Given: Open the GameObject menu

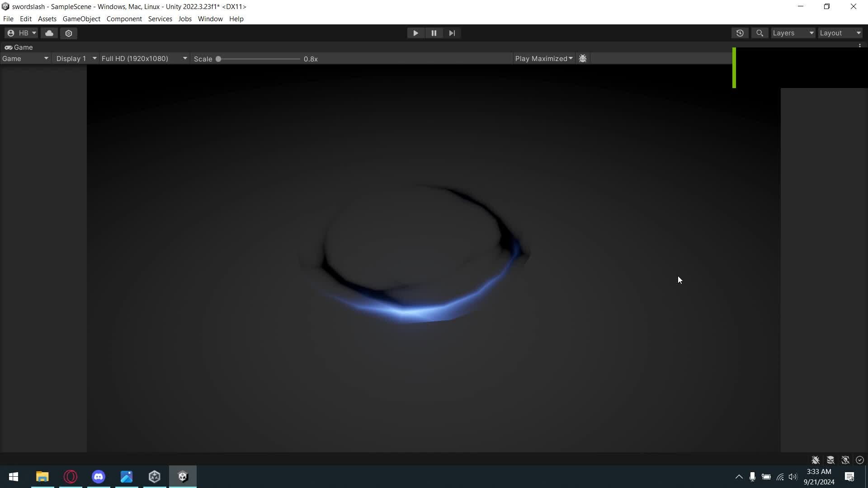Looking at the screenshot, I should pyautogui.click(x=81, y=19).
